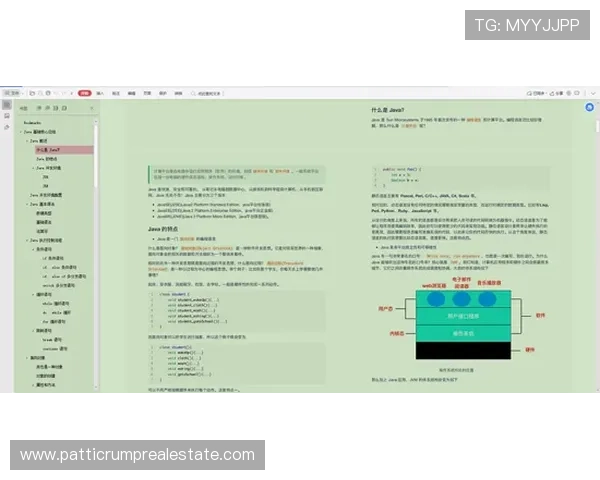Click the add bookmark icon in panel header
Image resolution: width=600 pixels, height=480 pixels.
coord(55,108)
